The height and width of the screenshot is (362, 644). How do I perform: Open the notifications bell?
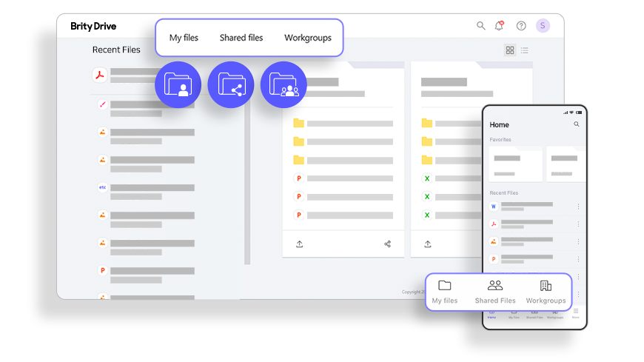(x=500, y=26)
